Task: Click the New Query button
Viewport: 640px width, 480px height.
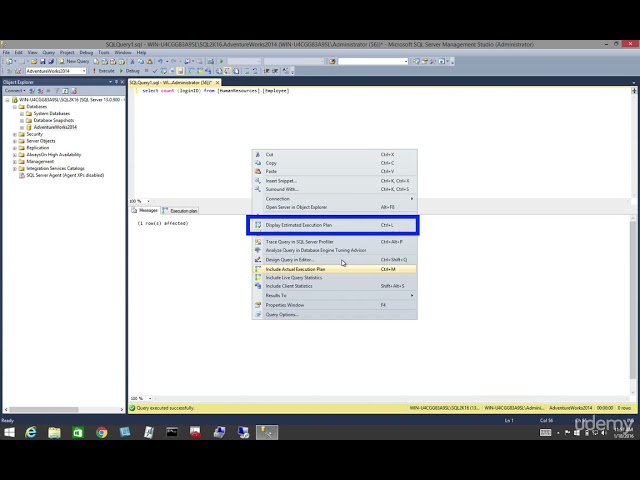Action: pos(74,61)
